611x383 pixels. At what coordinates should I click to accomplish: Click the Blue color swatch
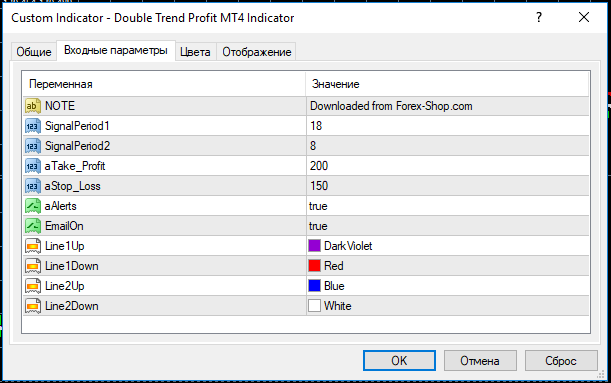tap(314, 286)
